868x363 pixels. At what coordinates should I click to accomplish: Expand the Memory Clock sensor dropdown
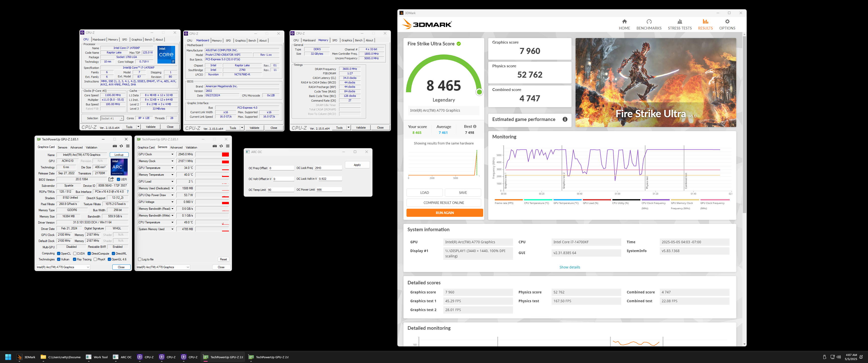pos(172,161)
